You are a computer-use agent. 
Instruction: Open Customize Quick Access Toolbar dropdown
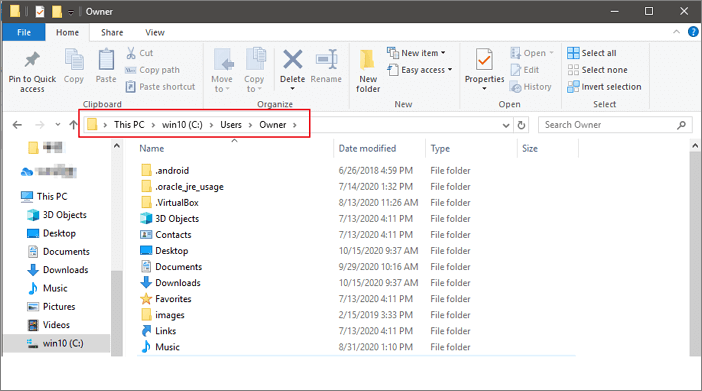point(71,12)
